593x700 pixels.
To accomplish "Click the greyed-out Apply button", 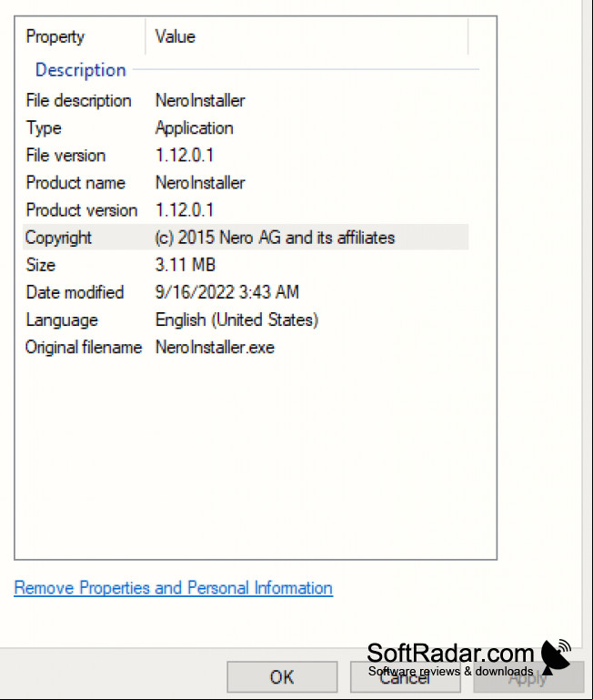I will coord(528,677).
